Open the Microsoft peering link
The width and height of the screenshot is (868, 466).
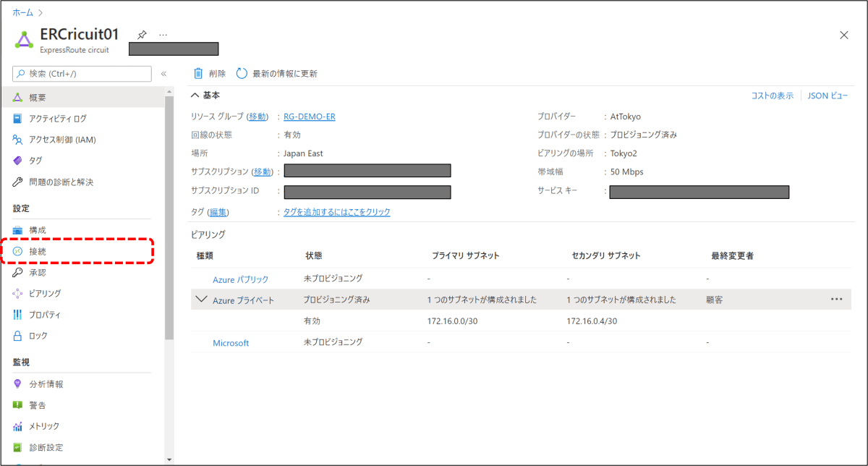231,343
